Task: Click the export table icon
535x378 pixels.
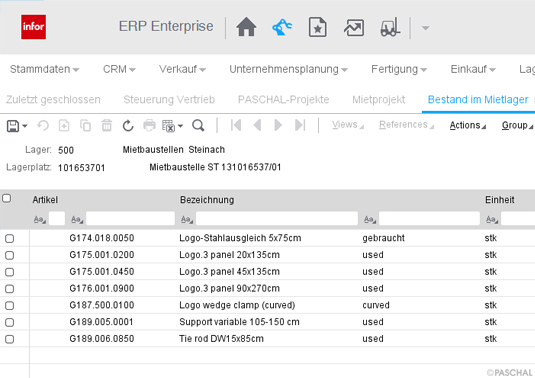Action: click(x=168, y=126)
